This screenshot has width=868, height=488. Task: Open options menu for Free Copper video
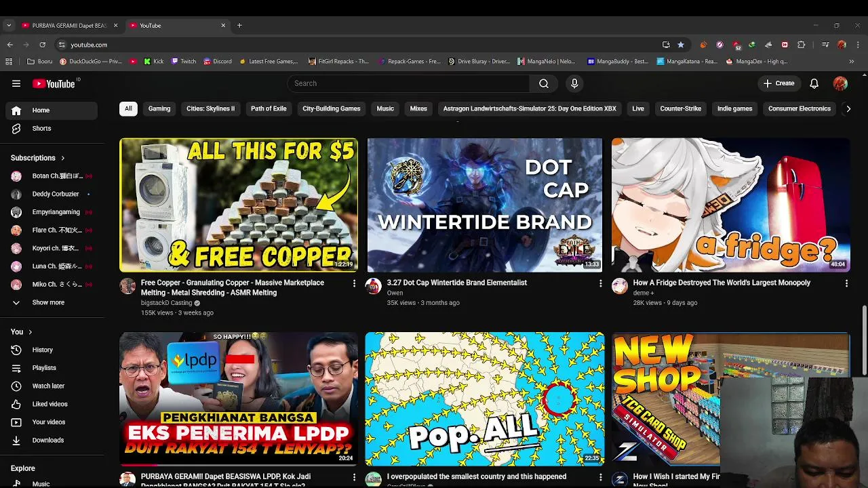(354, 283)
